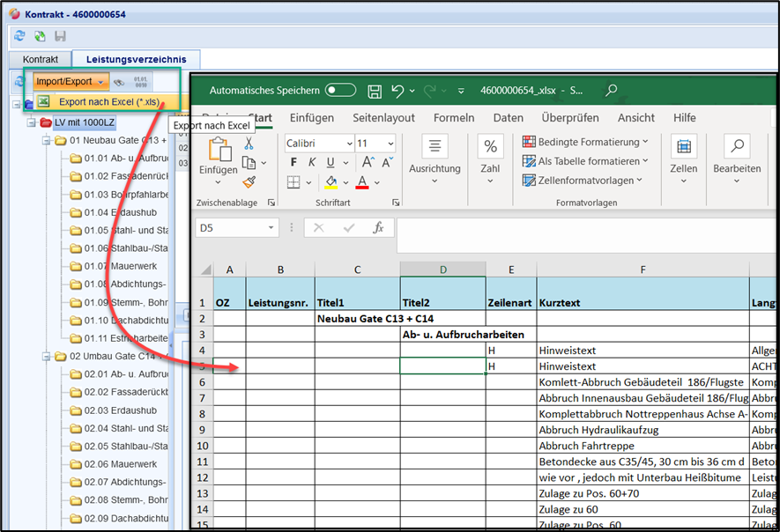Click the format painter brush icon
780x532 pixels.
[x=249, y=181]
